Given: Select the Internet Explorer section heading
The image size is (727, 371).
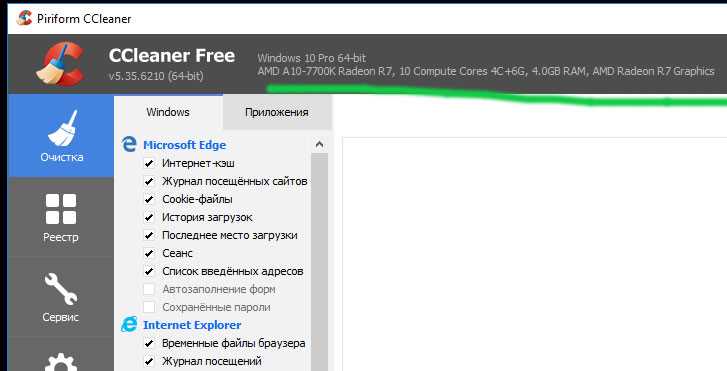Looking at the screenshot, I should pos(192,325).
